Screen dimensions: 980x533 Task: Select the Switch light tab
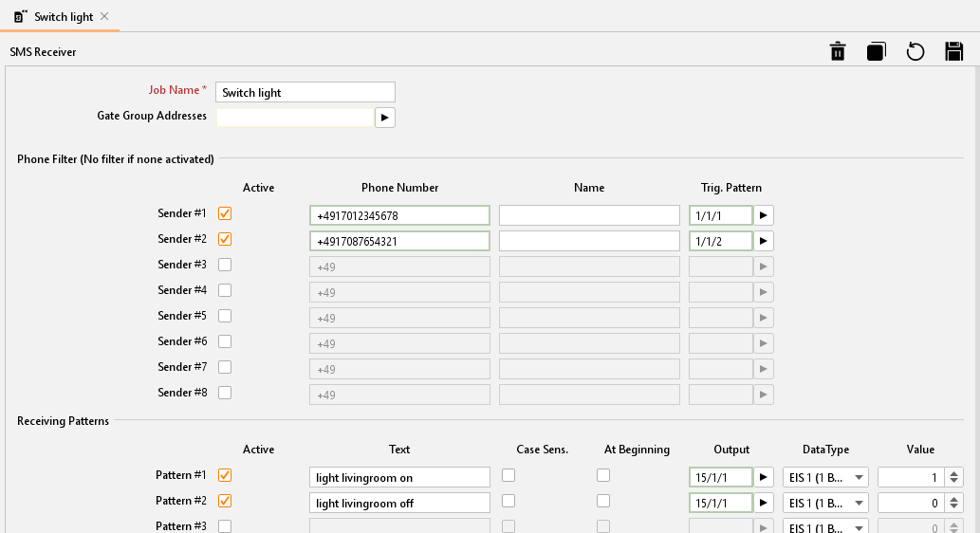pos(63,17)
